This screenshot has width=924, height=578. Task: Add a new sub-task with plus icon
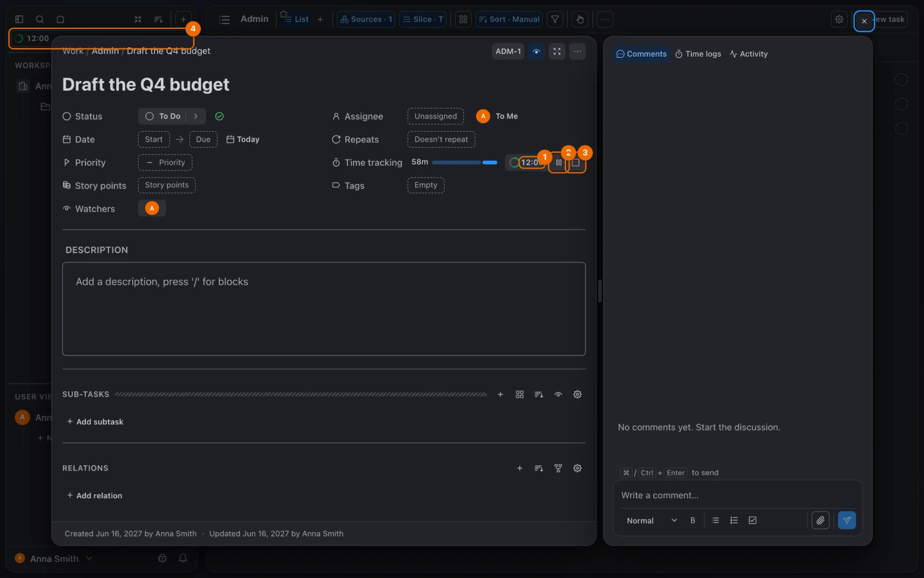coord(500,394)
